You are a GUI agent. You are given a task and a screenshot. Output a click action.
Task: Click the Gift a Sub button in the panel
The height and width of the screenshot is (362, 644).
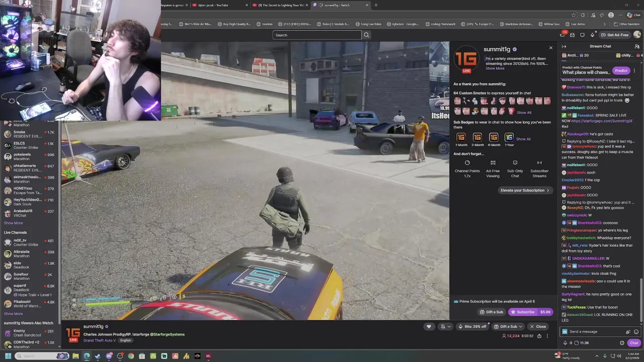point(492,312)
